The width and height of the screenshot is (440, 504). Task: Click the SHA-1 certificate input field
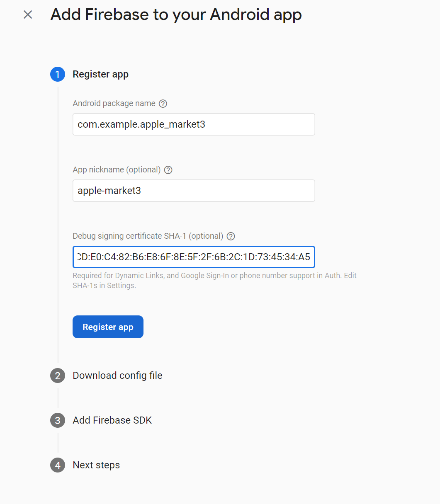[x=194, y=257]
